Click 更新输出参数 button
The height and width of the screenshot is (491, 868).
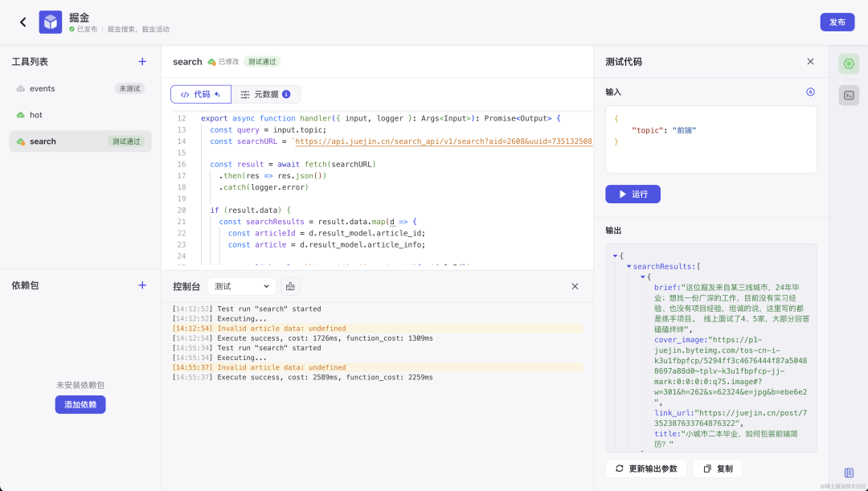pyautogui.click(x=646, y=468)
